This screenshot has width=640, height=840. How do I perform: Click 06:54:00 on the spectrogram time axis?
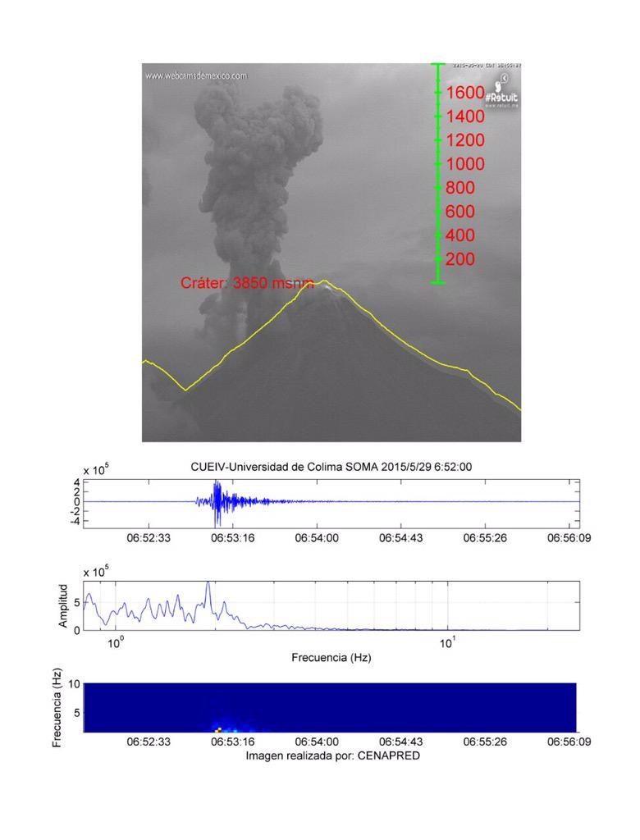coord(317,742)
